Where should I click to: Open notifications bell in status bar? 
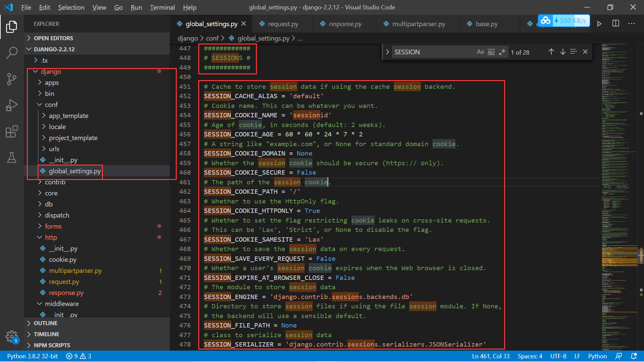tap(634, 356)
